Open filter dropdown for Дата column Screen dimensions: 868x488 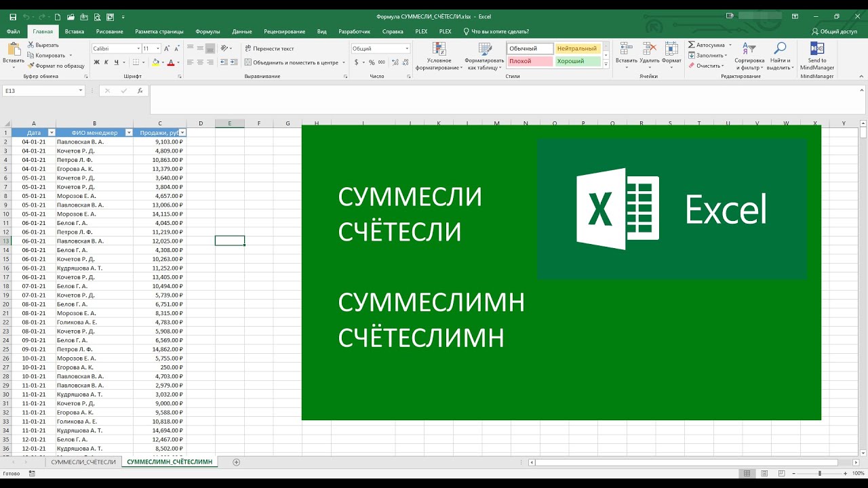(52, 133)
